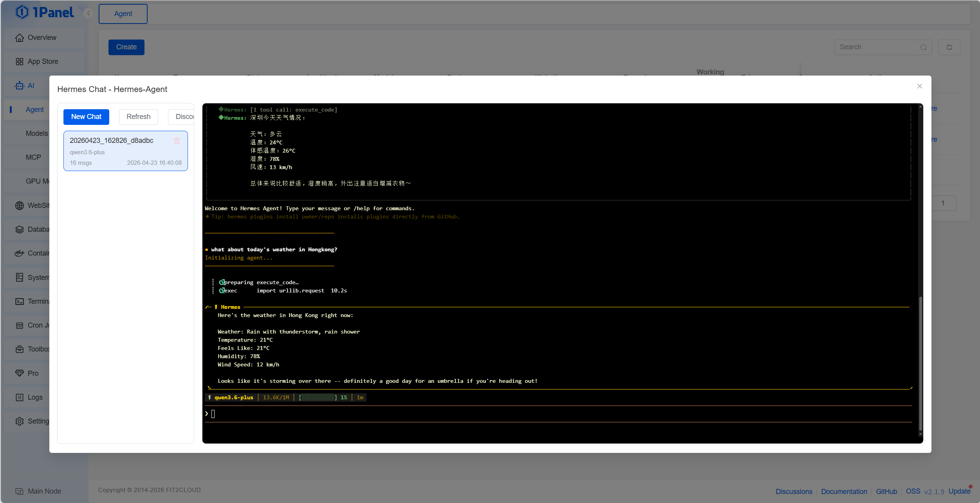980x503 pixels.
Task: Click the OSS edition label
Action: click(x=913, y=491)
